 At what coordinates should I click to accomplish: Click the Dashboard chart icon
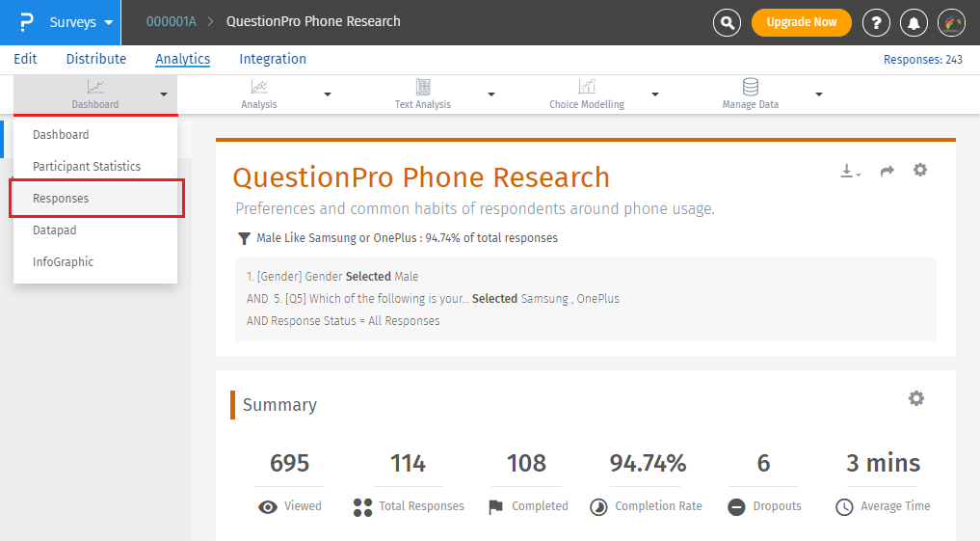95,87
